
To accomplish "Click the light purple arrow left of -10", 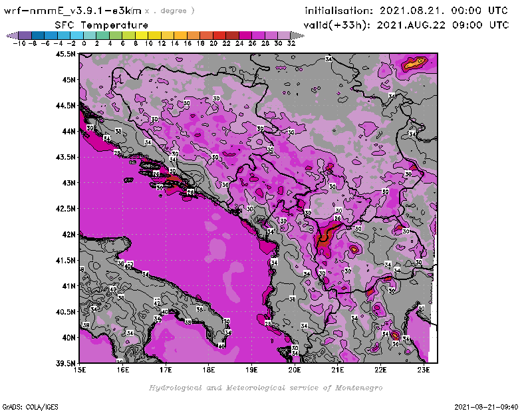I will pos(11,35).
